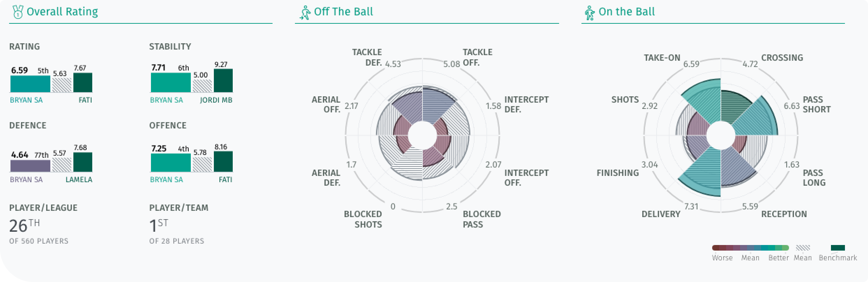The image size is (868, 282).
Task: Click the Tackle Off. radar segment label
Action: pyautogui.click(x=477, y=57)
